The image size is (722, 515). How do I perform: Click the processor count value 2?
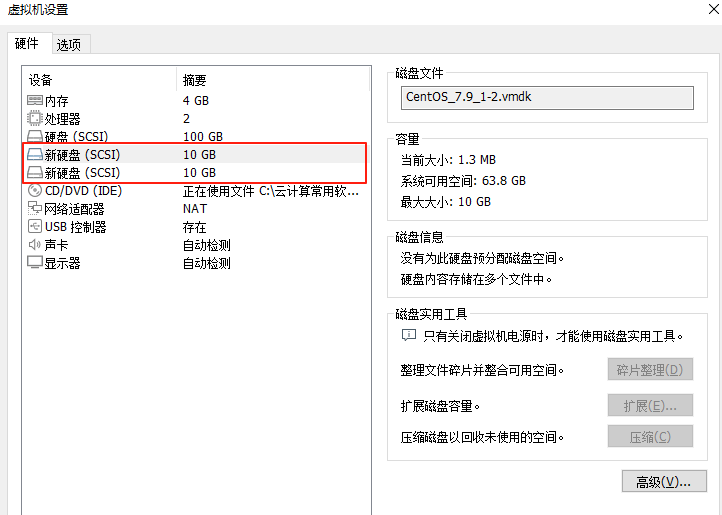(186, 118)
